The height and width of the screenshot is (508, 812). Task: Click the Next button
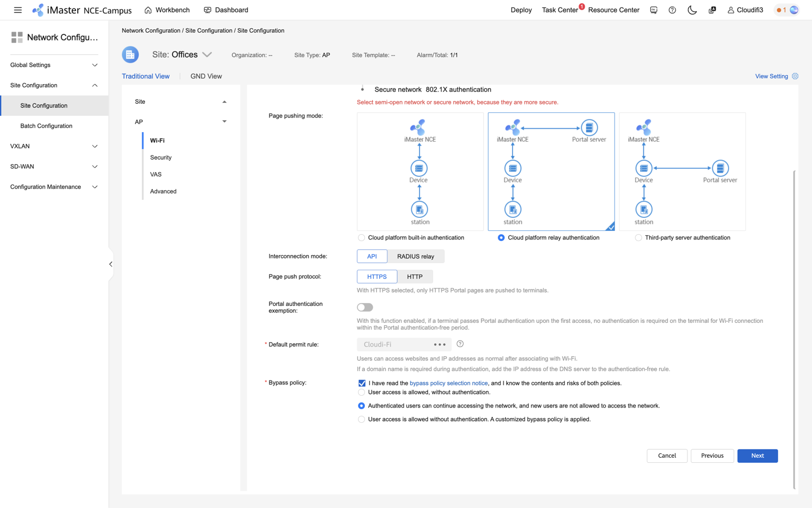(757, 456)
